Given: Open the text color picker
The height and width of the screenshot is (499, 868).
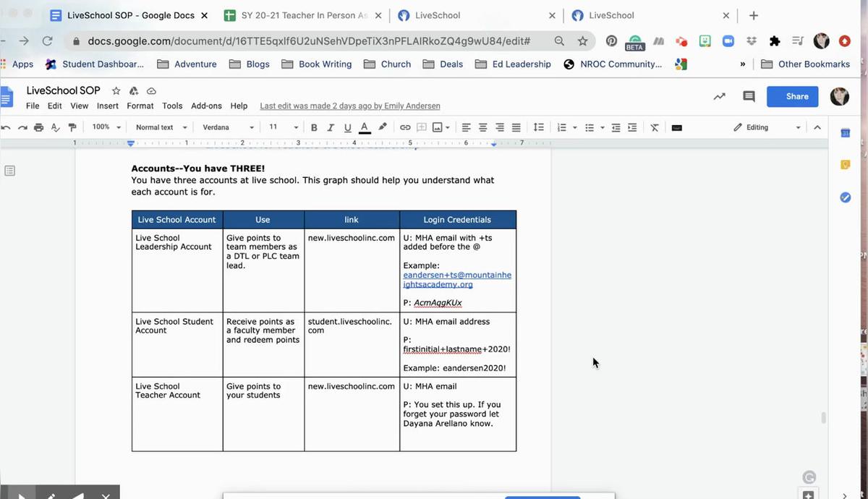Looking at the screenshot, I should 365,127.
